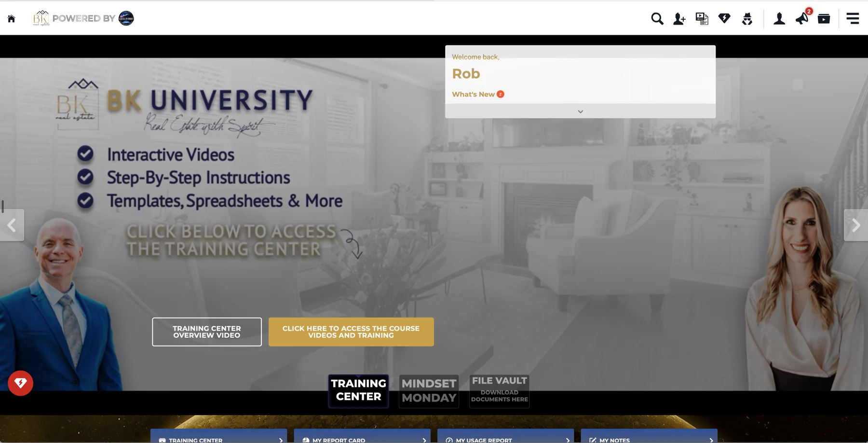
Task: Select the File Vault thumbnail
Action: tap(499, 391)
